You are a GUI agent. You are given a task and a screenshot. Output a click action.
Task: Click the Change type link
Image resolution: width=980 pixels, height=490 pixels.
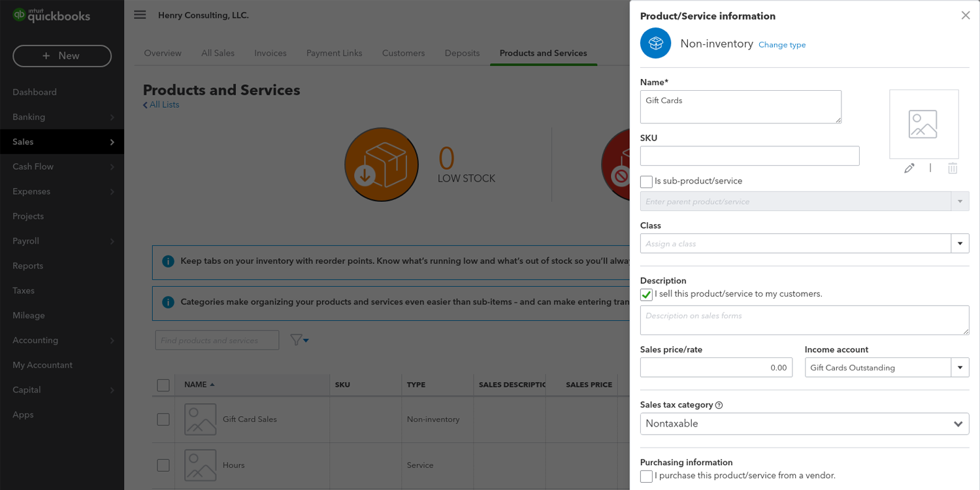pyautogui.click(x=781, y=45)
